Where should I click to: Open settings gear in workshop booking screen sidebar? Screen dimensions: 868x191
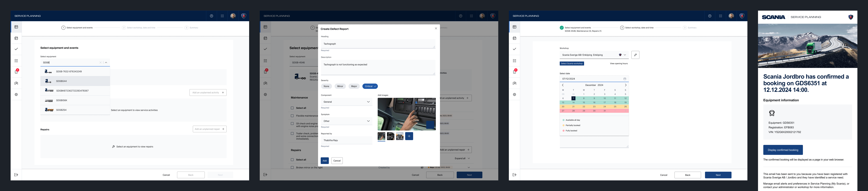point(515,95)
